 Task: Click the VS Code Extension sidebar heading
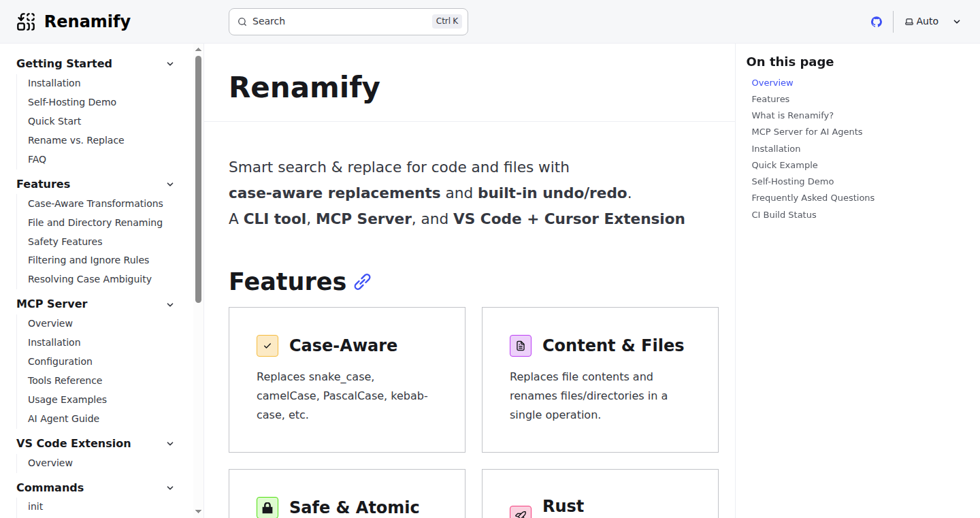point(73,444)
